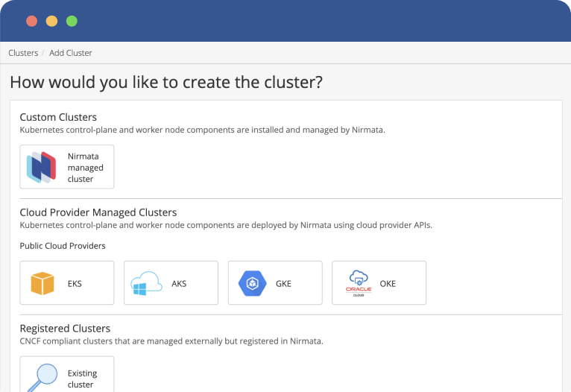The height and width of the screenshot is (392, 571).
Task: Click the Nirmata logo icon
Action: point(41,167)
